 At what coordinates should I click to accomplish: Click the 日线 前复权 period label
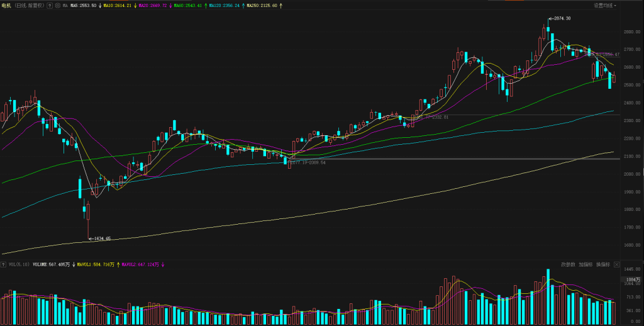pyautogui.click(x=29, y=6)
